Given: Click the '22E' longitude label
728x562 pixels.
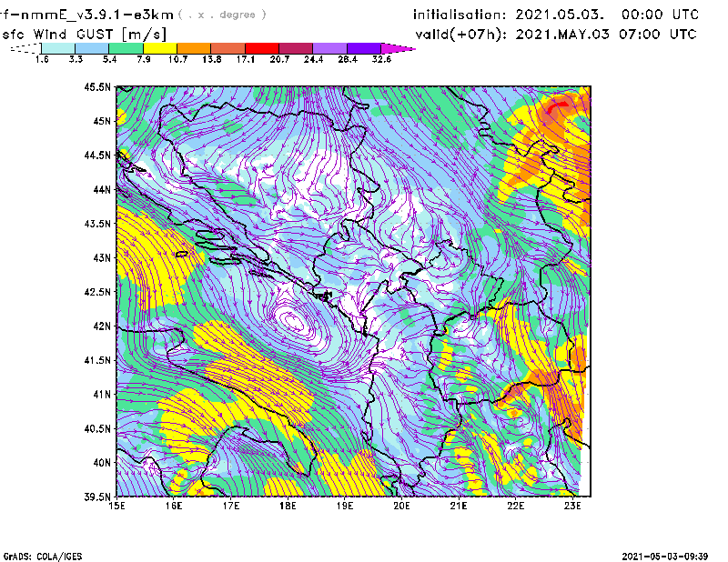Looking at the screenshot, I should coord(515,506).
